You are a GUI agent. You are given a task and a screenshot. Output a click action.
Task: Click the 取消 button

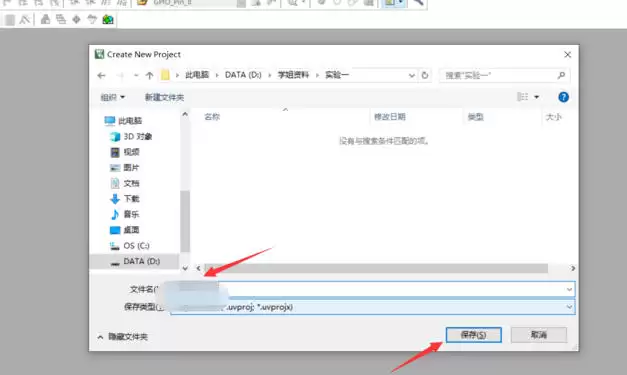[539, 335]
